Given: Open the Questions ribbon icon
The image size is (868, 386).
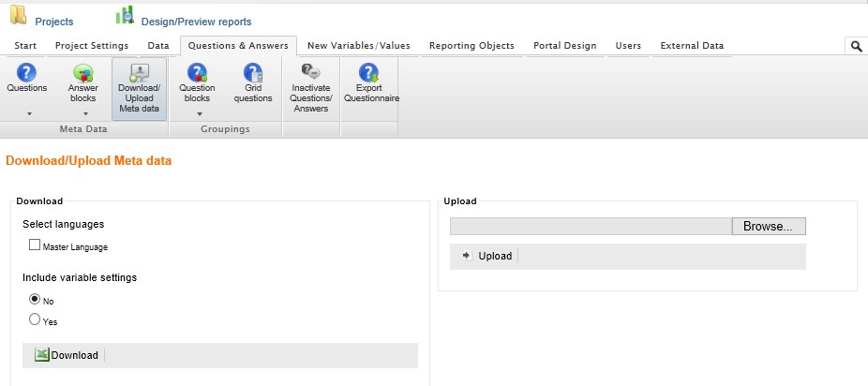Looking at the screenshot, I should 26,74.
